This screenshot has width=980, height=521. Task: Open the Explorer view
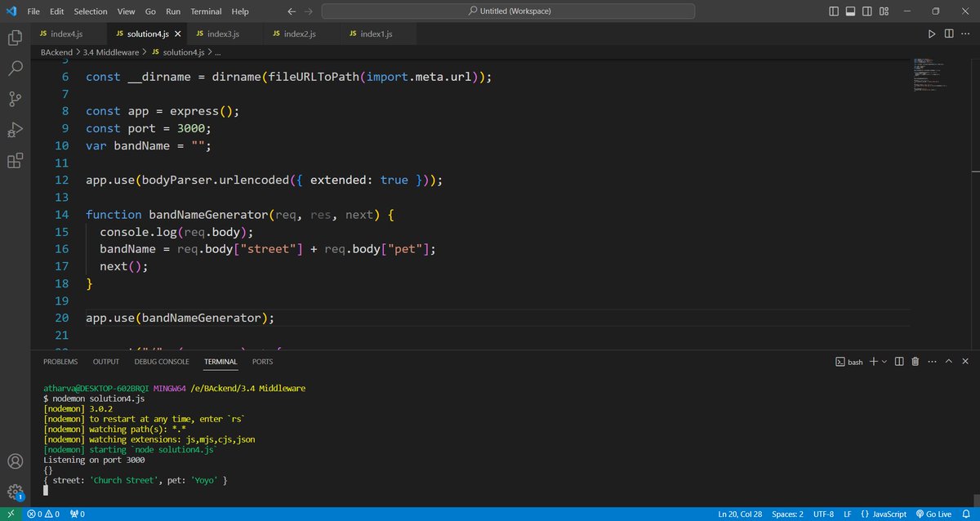pyautogui.click(x=14, y=38)
